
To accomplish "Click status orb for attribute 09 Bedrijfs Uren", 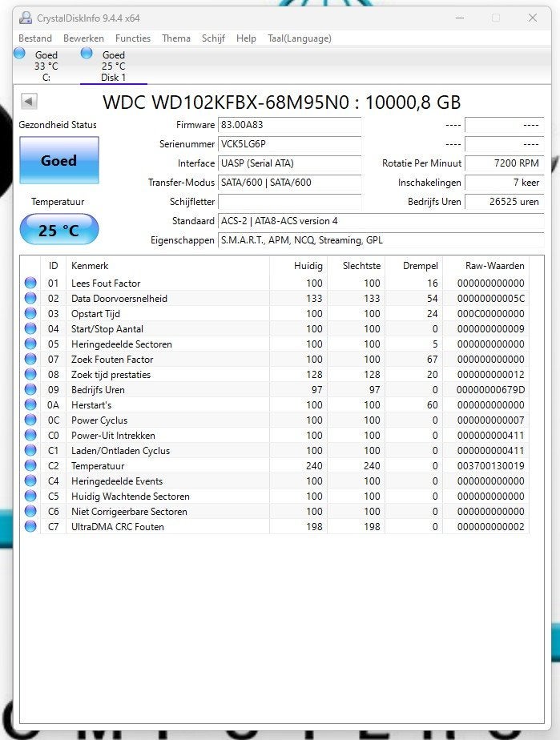I will click(30, 389).
